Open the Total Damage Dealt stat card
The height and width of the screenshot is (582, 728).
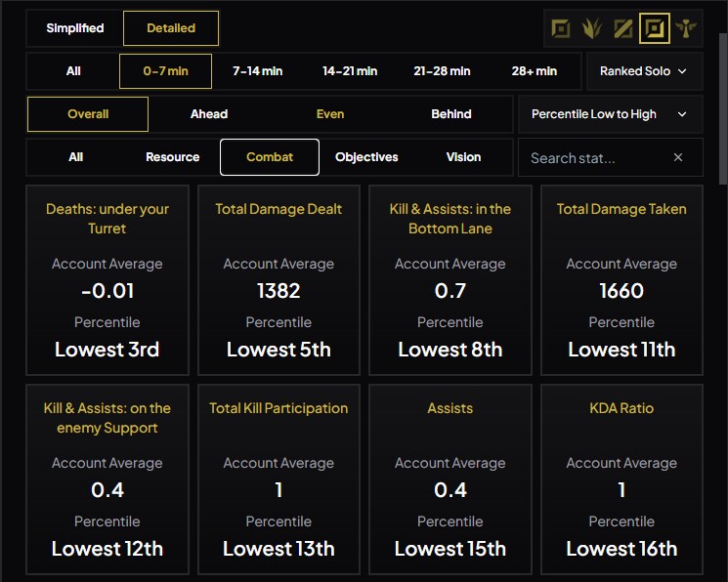click(x=278, y=280)
